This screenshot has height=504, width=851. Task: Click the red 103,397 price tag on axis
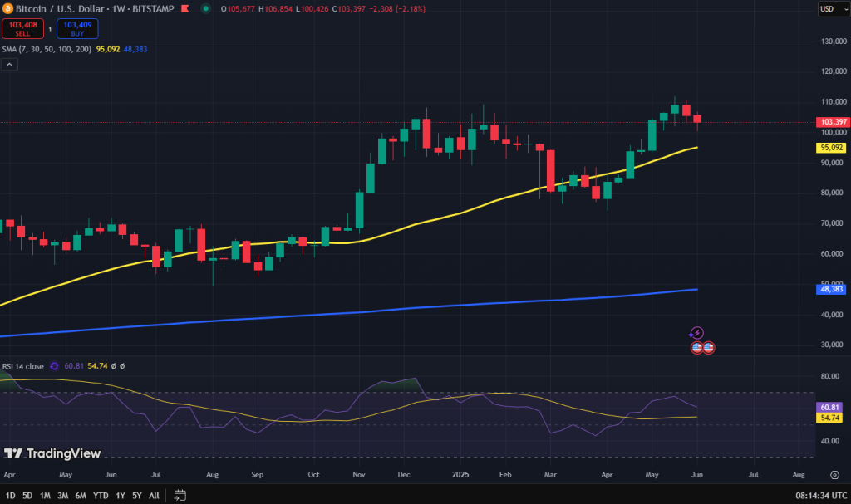(833, 122)
